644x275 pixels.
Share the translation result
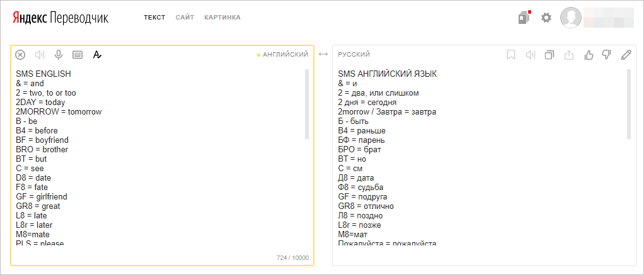point(569,55)
